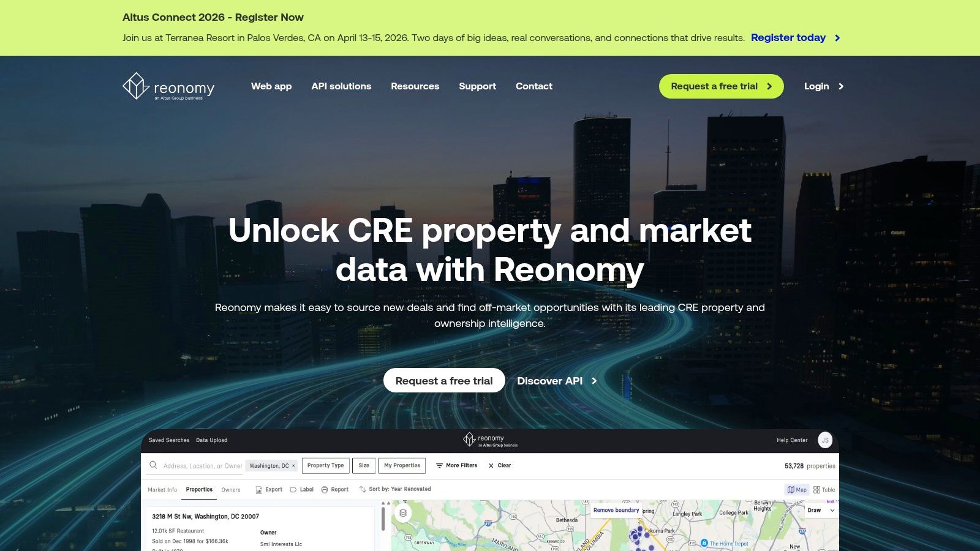Screen dimensions: 980x551
Task: Click the Report printer icon
Action: coord(325,490)
